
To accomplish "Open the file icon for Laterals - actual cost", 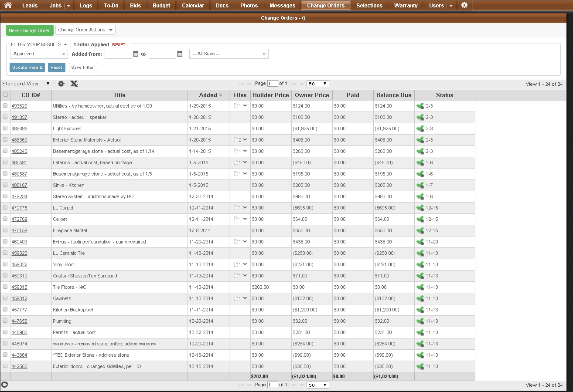I will tap(236, 162).
